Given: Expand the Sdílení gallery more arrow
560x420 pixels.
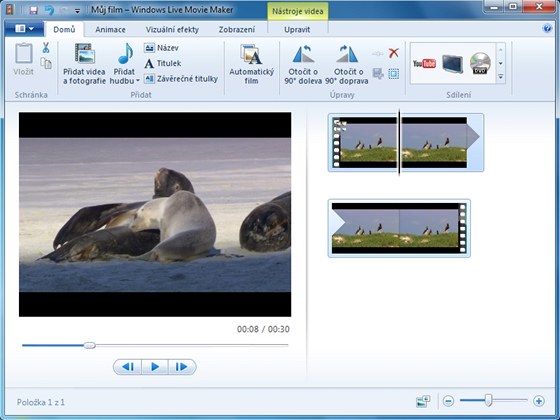Looking at the screenshot, I should (501, 76).
